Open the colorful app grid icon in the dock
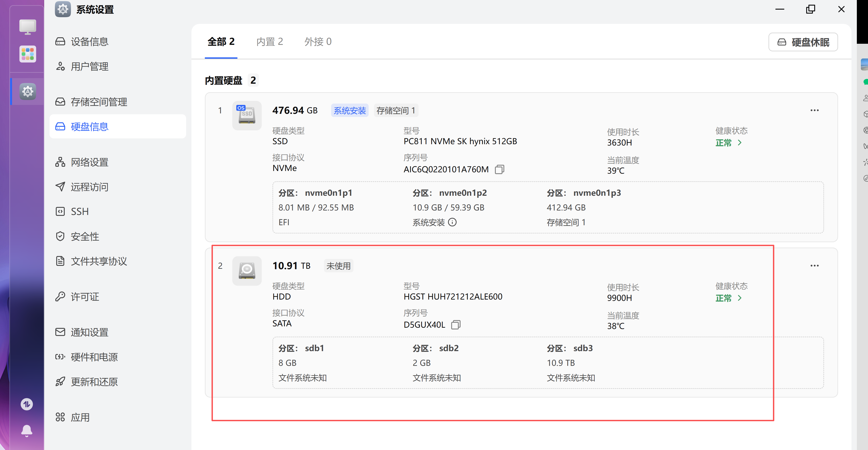The image size is (868, 450). pos(27,54)
